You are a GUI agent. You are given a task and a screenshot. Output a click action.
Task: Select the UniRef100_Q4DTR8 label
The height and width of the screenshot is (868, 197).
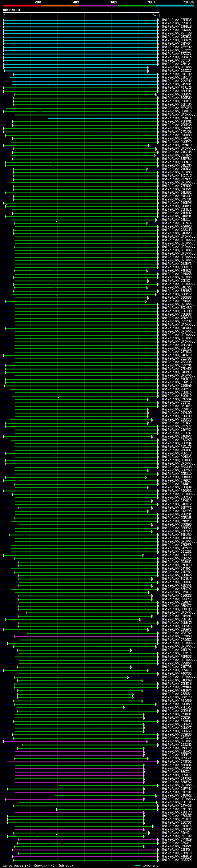pyautogui.click(x=177, y=667)
